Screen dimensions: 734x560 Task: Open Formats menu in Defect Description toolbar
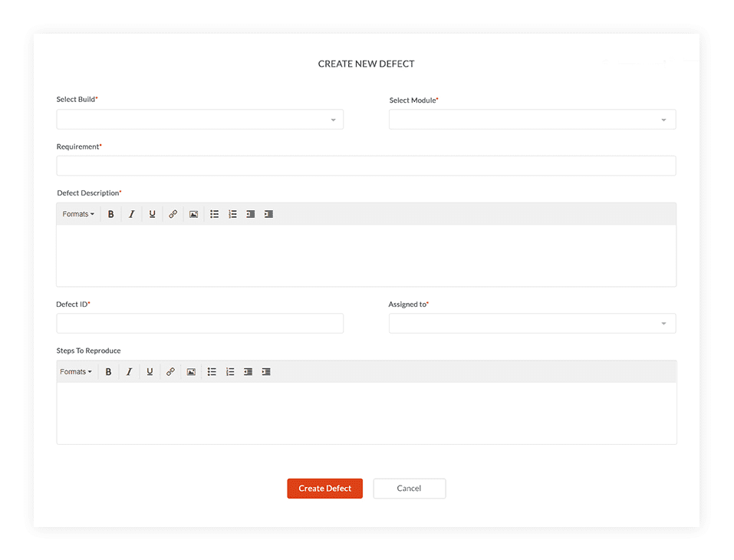(x=78, y=214)
